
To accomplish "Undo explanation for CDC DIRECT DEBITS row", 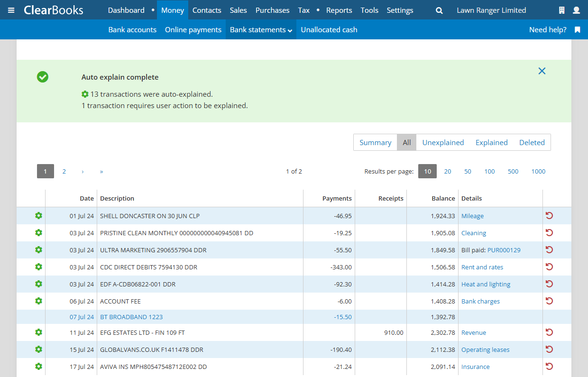I will pos(549,267).
